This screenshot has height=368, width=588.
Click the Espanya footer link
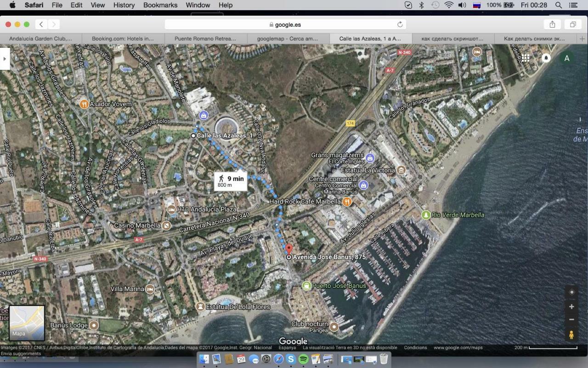pyautogui.click(x=287, y=348)
